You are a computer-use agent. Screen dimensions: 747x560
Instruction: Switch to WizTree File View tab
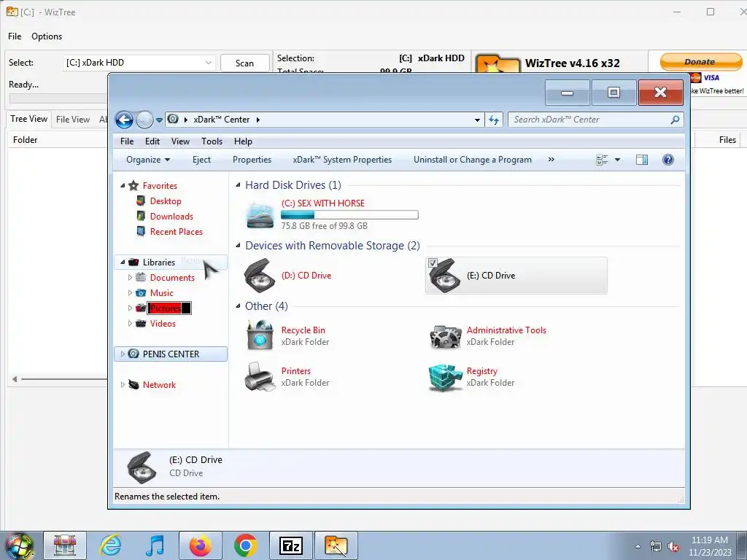point(73,119)
